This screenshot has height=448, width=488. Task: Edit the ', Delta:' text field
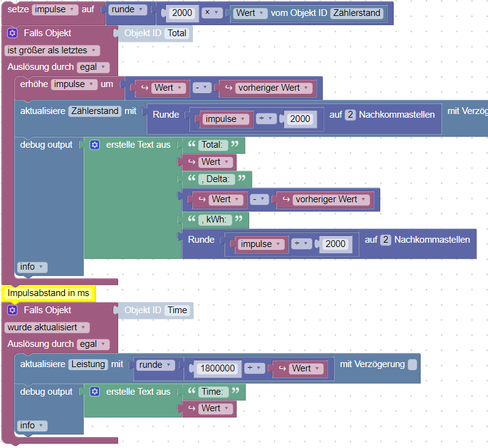[x=218, y=179]
